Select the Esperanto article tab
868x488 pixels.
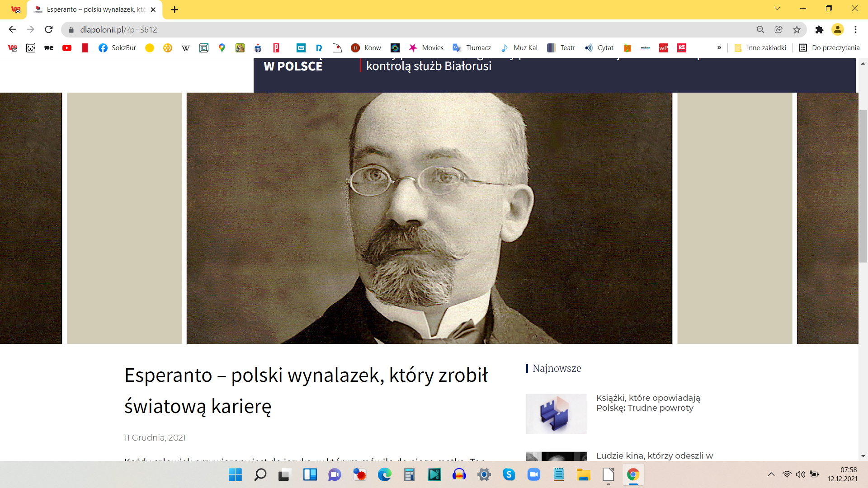[95, 9]
